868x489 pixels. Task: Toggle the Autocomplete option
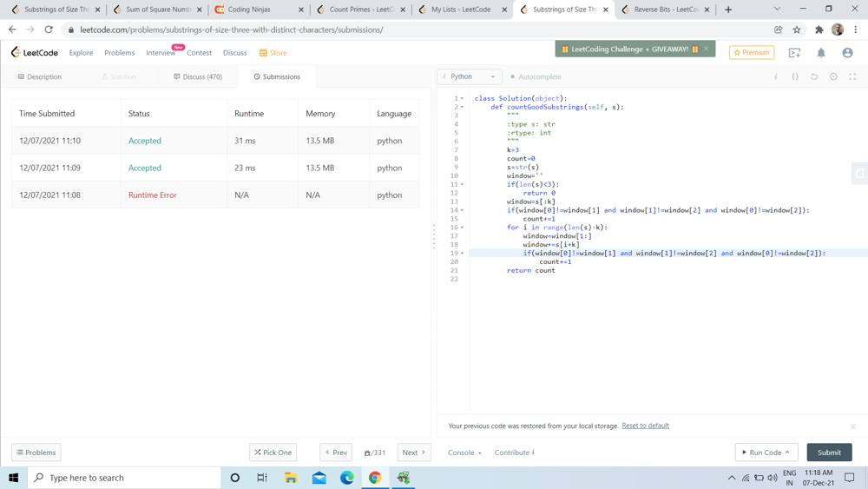pos(536,76)
